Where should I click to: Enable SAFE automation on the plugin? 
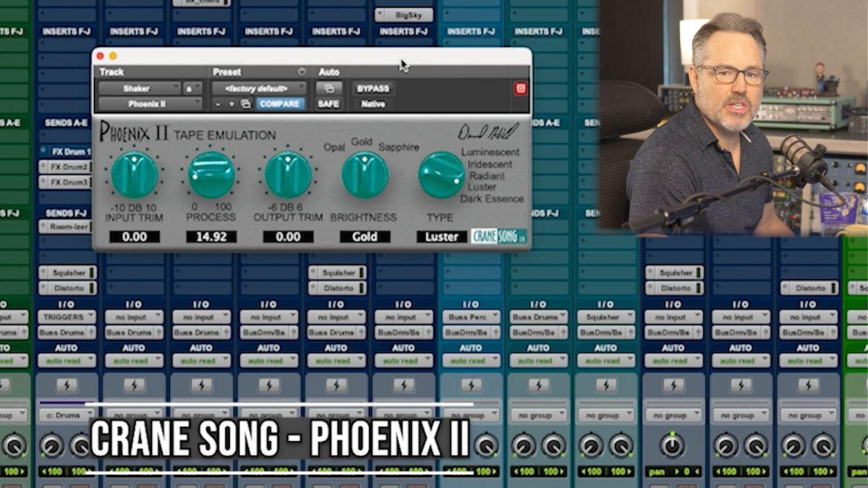329,103
